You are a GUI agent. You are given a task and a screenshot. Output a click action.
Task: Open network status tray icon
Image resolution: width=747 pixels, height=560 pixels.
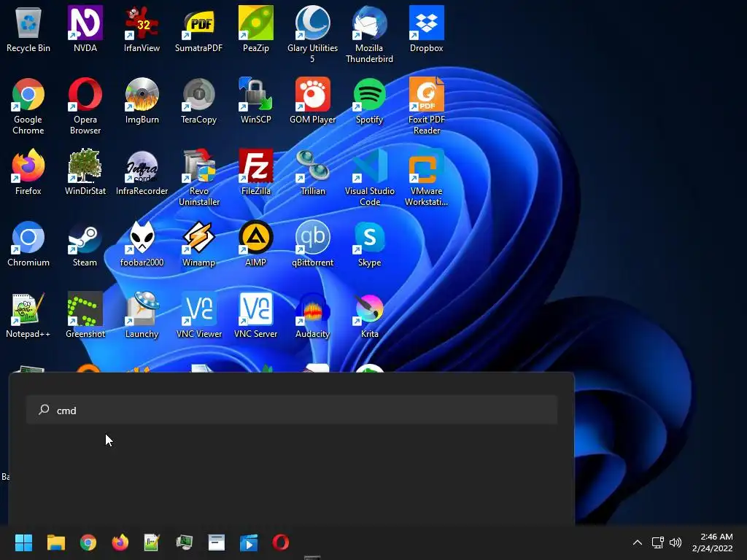click(x=657, y=542)
